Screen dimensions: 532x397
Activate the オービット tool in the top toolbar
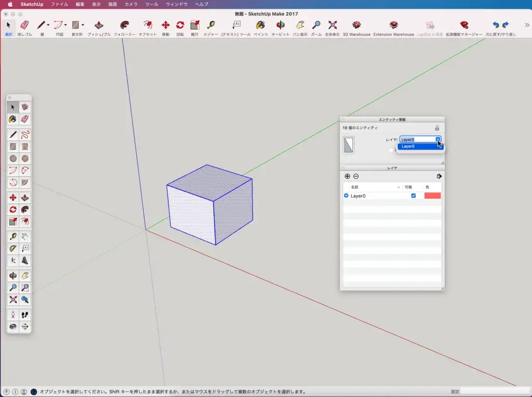pyautogui.click(x=281, y=28)
